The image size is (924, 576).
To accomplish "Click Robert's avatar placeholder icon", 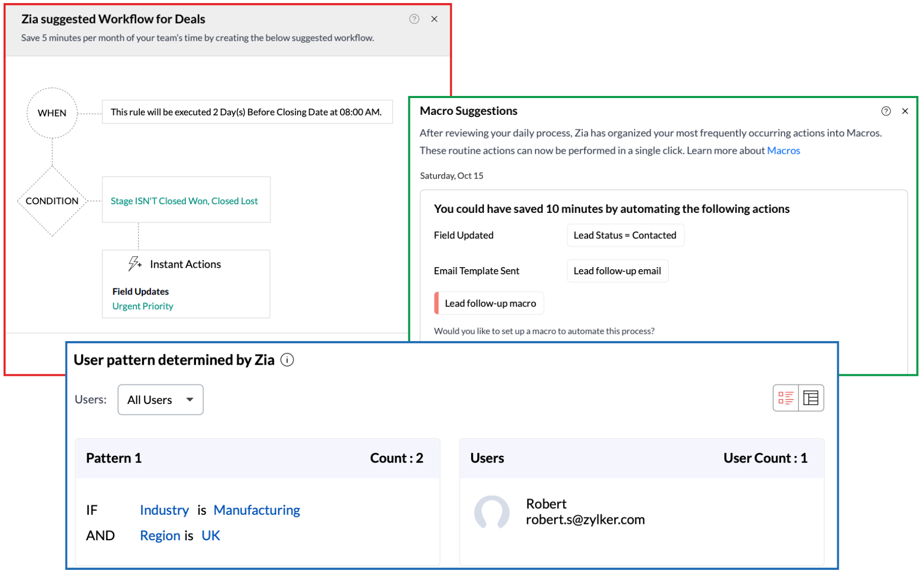I will click(x=493, y=512).
